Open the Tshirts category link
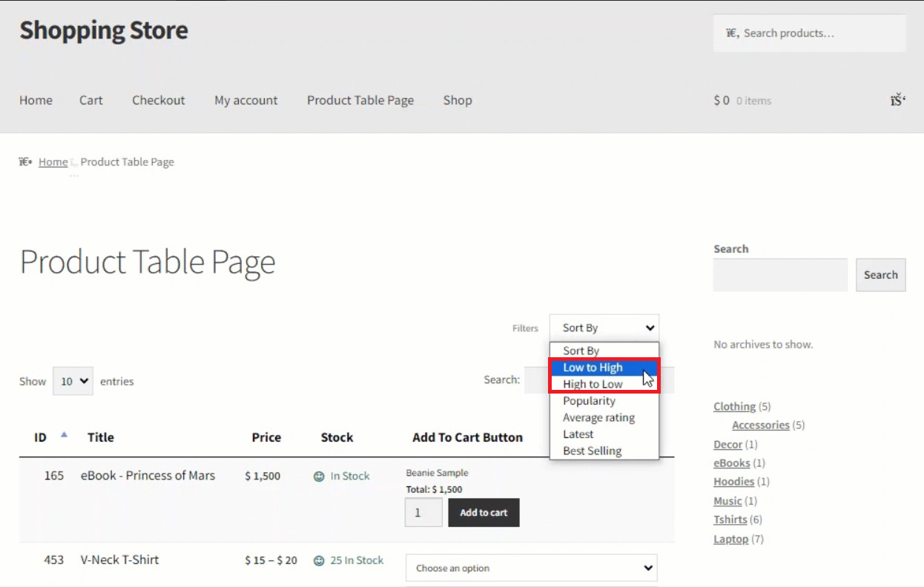This screenshot has width=924, height=587. click(730, 520)
